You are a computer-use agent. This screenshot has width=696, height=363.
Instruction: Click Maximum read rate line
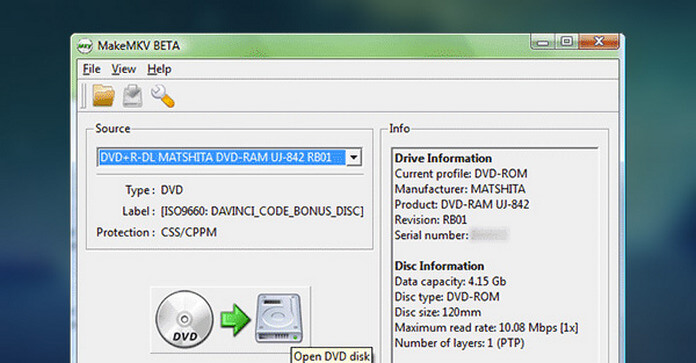[486, 328]
